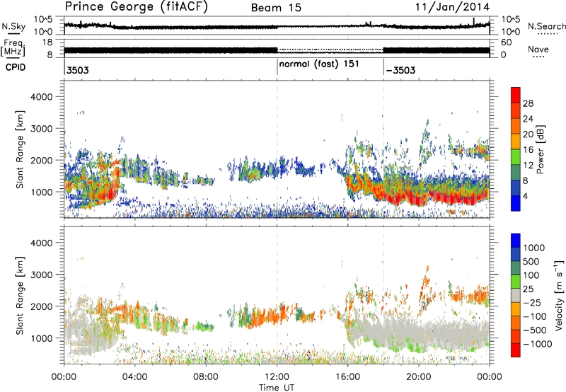
Task: Click the '4' tick on power colorbar
Action: 525,196
